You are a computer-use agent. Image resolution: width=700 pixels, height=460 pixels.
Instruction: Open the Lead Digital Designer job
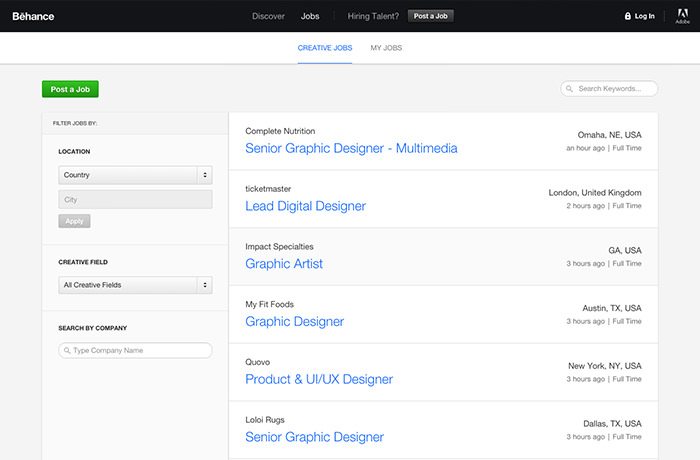(305, 206)
